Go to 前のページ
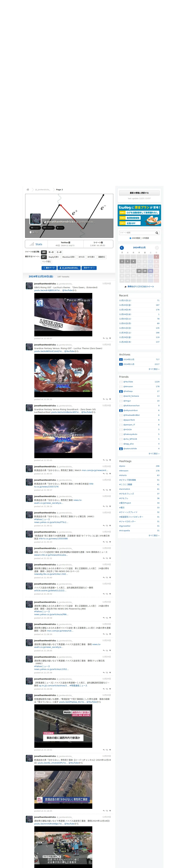The image size is (186, 868). 49,268
